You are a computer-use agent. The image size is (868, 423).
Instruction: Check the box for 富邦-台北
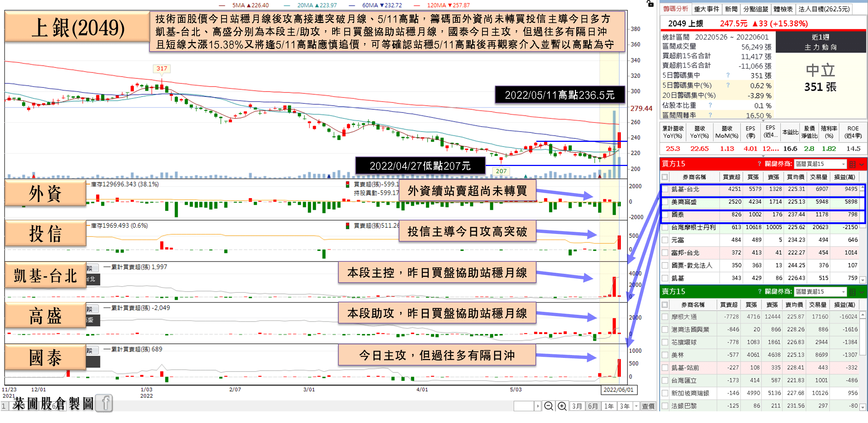click(x=665, y=253)
